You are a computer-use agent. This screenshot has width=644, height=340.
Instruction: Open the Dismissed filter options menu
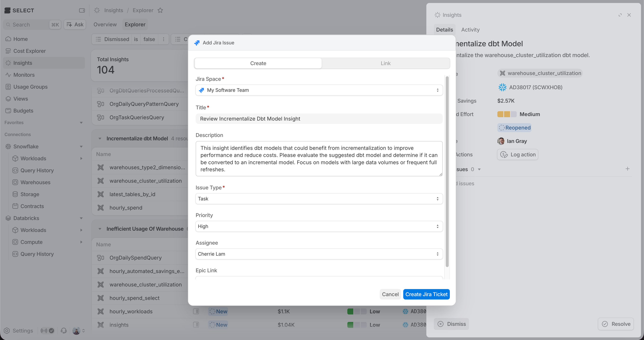click(163, 39)
